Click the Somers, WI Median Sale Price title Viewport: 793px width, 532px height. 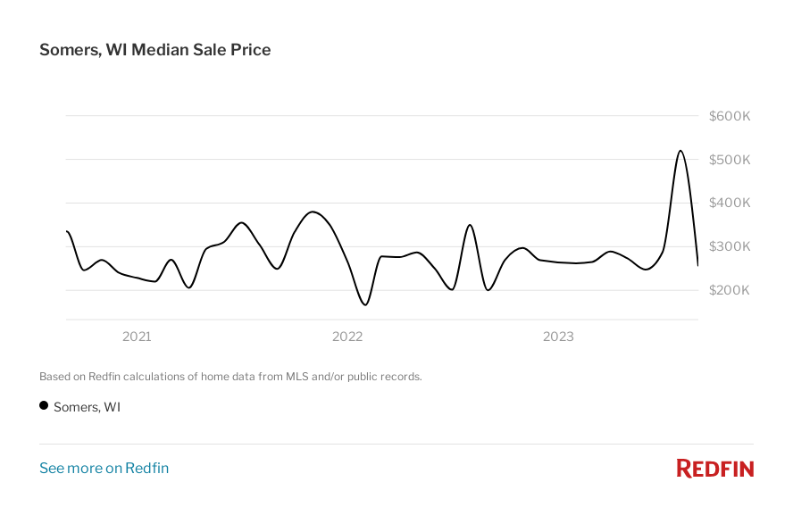click(x=155, y=50)
